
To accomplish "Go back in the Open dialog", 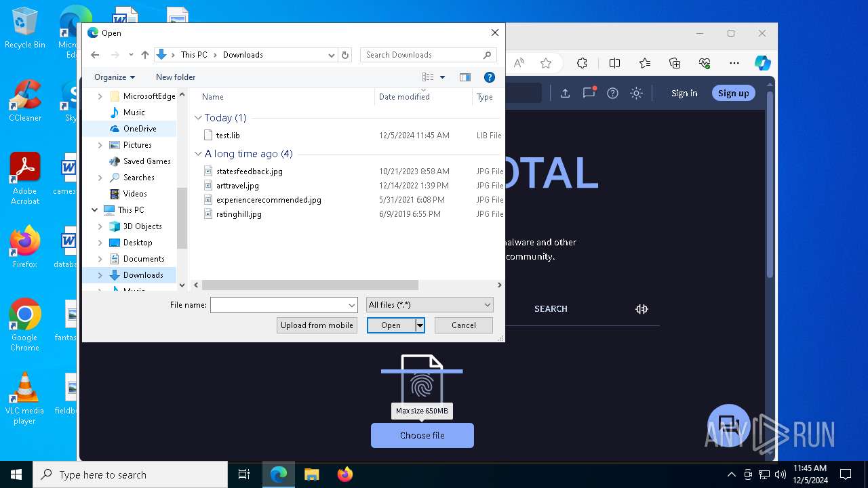I will (95, 55).
